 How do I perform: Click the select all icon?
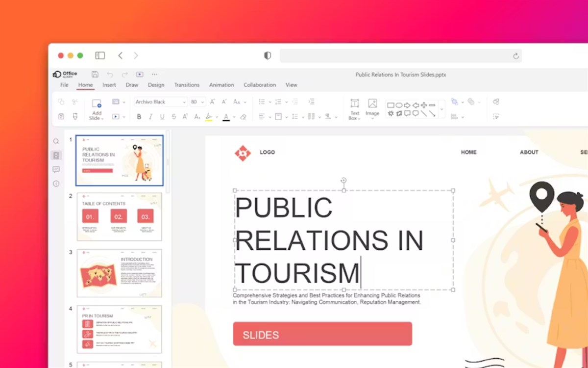point(496,116)
